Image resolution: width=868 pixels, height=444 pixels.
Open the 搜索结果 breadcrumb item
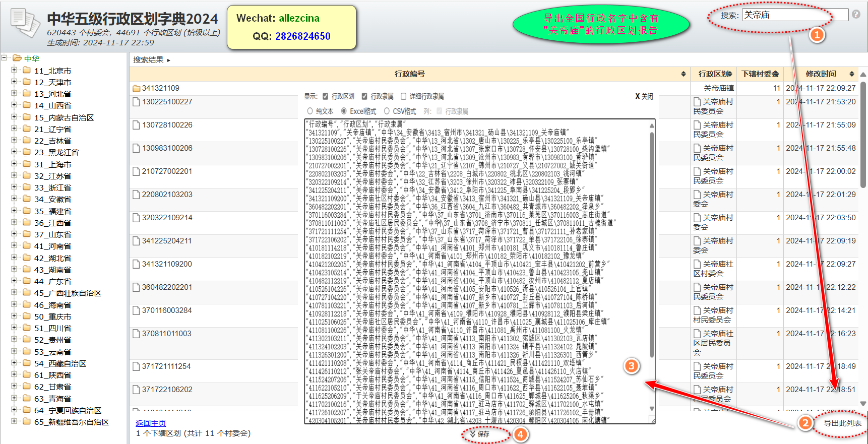point(148,59)
